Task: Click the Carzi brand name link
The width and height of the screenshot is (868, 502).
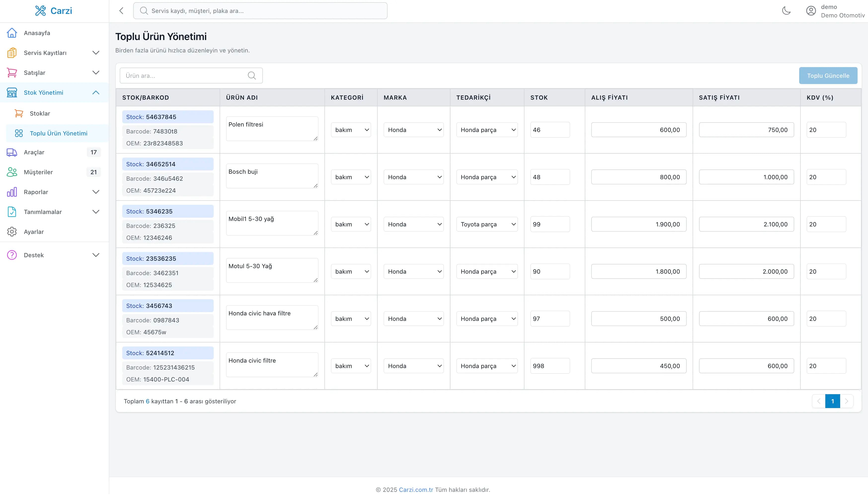Action: click(61, 11)
